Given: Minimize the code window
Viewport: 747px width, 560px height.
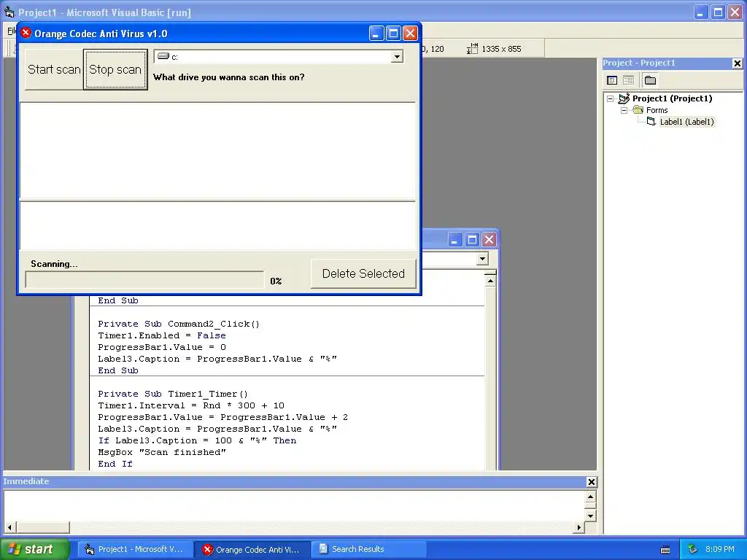Looking at the screenshot, I should click(x=455, y=239).
